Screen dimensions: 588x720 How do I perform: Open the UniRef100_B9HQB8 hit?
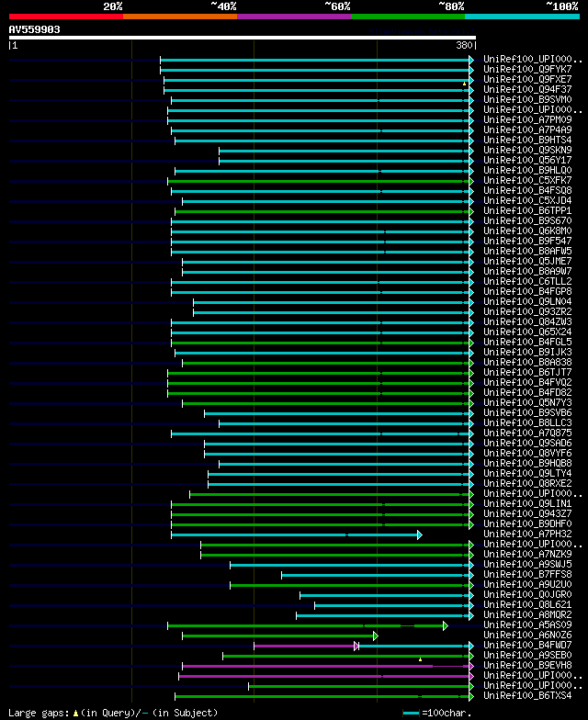pos(527,463)
